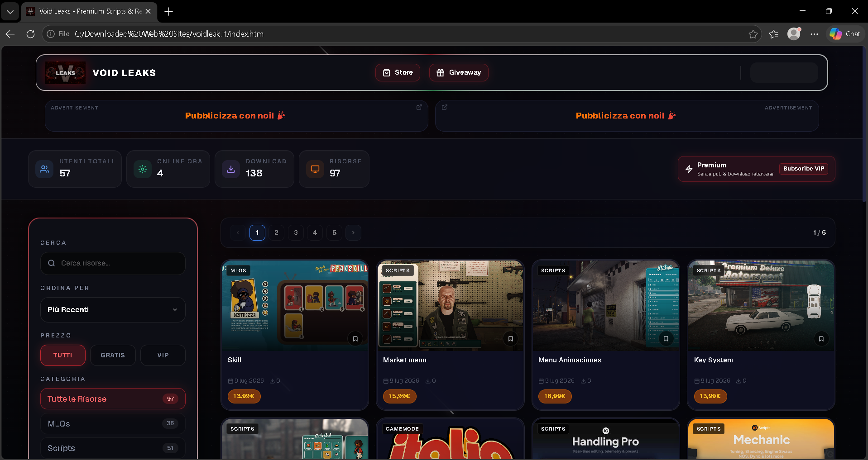Close the Void Leaks tab
The height and width of the screenshot is (460, 868).
148,11
